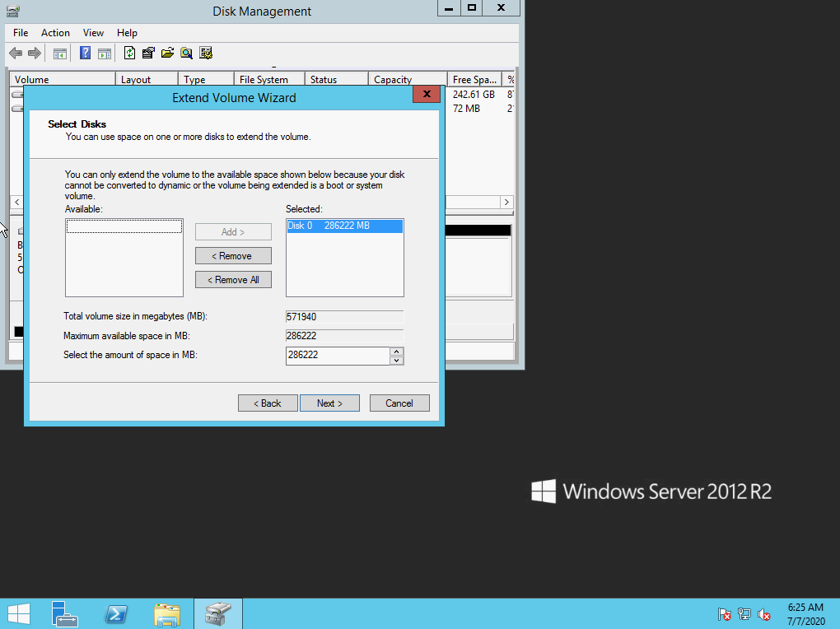Open the Help menu

click(127, 33)
